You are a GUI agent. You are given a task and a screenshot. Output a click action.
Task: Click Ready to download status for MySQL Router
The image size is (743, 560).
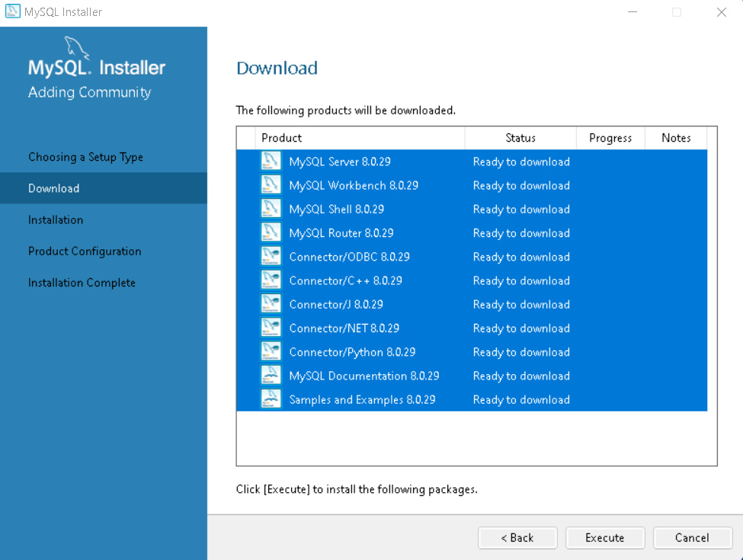click(521, 233)
